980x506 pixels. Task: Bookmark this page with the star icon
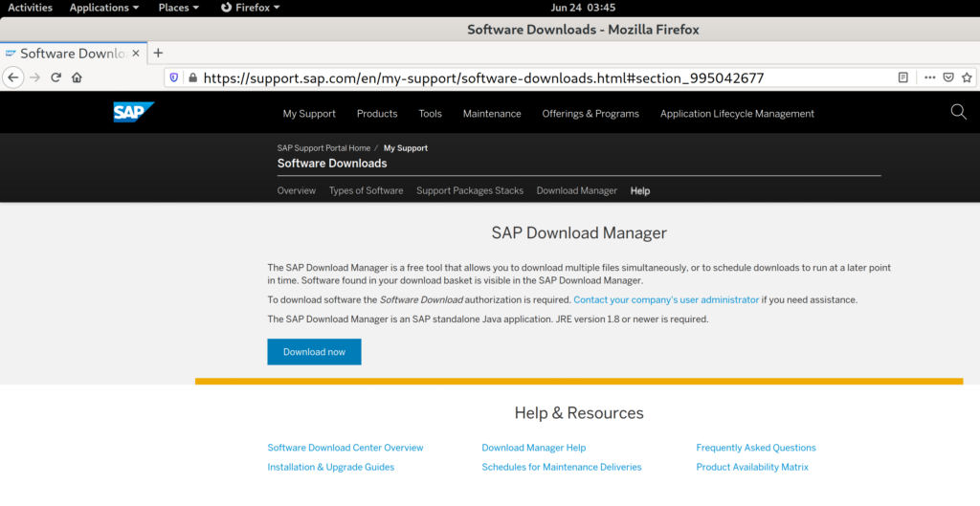coord(968,77)
